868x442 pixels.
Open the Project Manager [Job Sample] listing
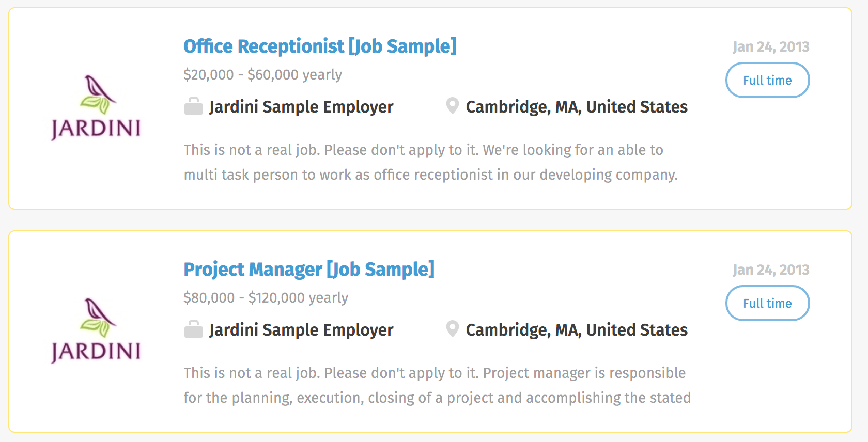309,270
